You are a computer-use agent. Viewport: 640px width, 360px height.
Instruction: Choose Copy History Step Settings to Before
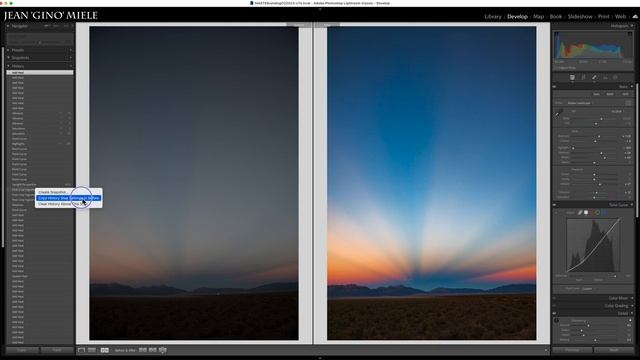[69, 198]
